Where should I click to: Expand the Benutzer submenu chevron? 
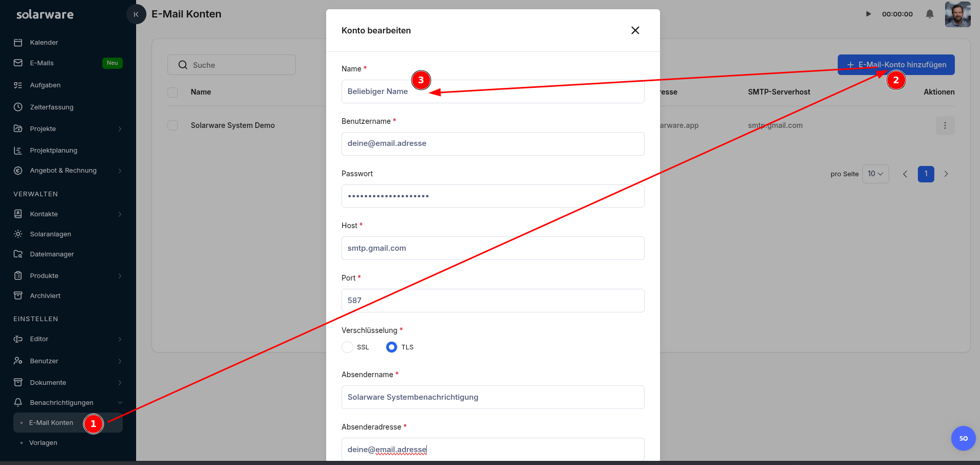pos(120,361)
